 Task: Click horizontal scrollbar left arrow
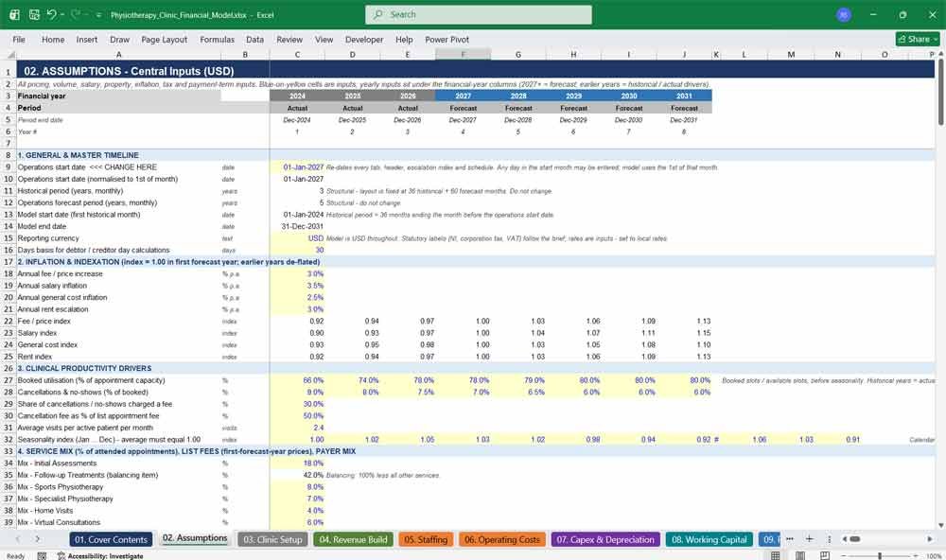[x=845, y=539]
